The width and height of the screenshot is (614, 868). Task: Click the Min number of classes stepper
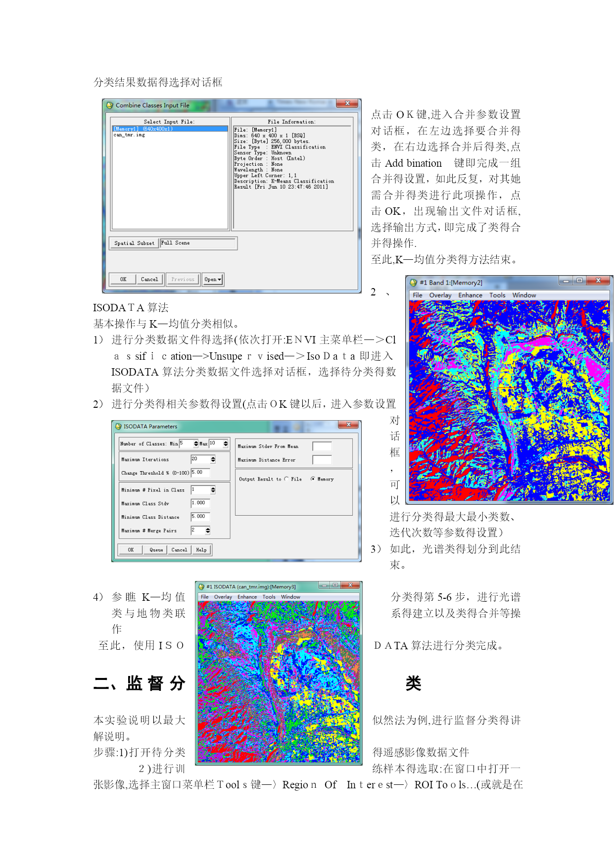pos(196,443)
